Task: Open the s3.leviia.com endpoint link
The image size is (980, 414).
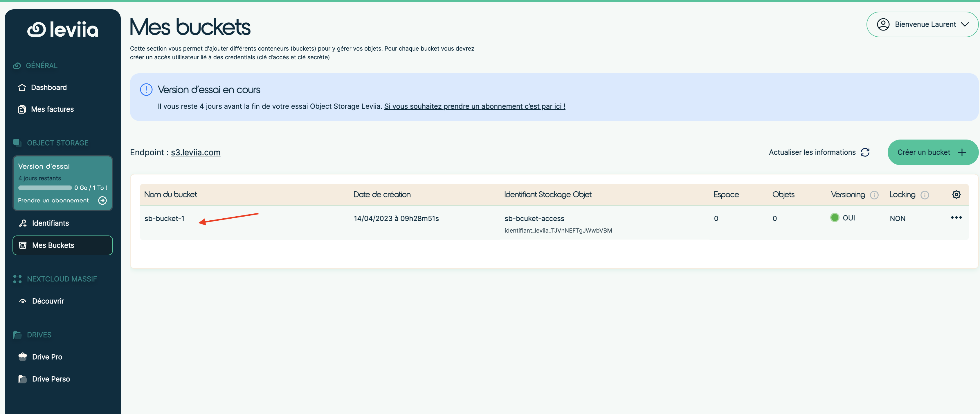Action: click(x=195, y=152)
